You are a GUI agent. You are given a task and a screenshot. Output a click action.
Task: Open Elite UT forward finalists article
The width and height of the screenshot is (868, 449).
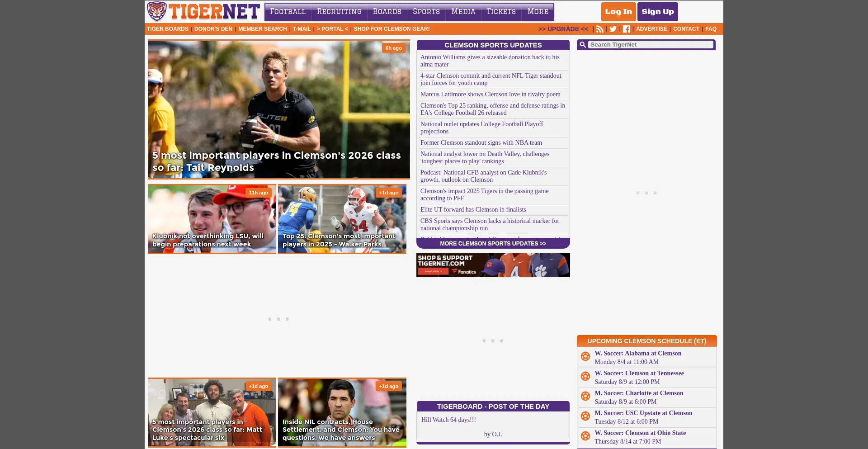tap(473, 209)
